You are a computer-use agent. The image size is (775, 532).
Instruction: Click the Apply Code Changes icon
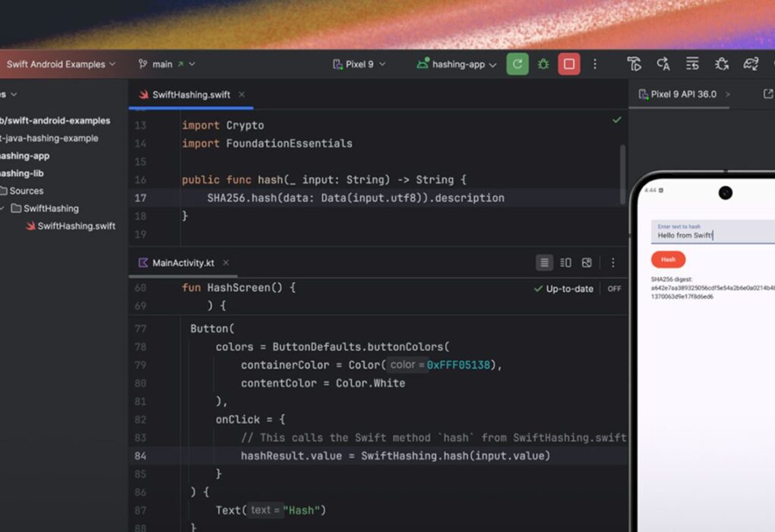coord(692,65)
